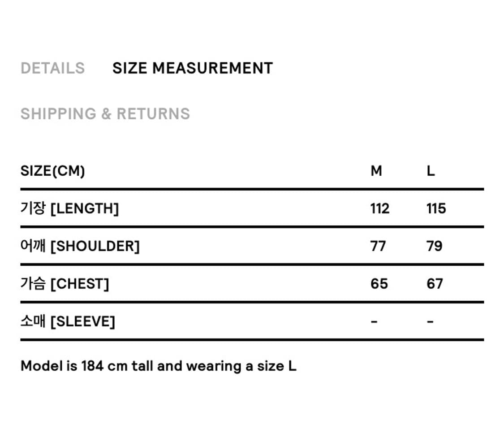Open the DETAILS tab
504x446 pixels.
[x=52, y=68]
